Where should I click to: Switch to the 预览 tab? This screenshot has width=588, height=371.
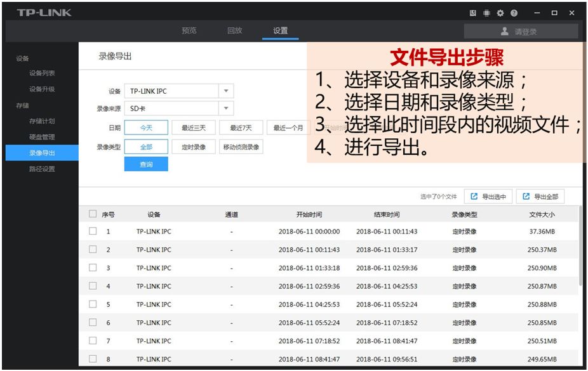pos(189,30)
